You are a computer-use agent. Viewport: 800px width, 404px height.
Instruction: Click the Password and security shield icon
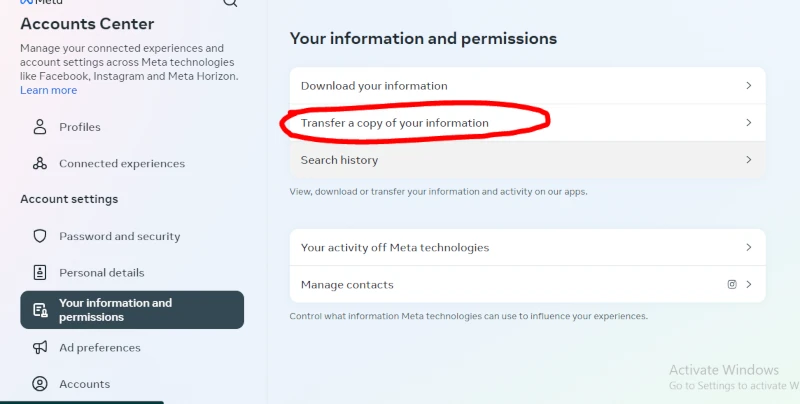coord(40,236)
